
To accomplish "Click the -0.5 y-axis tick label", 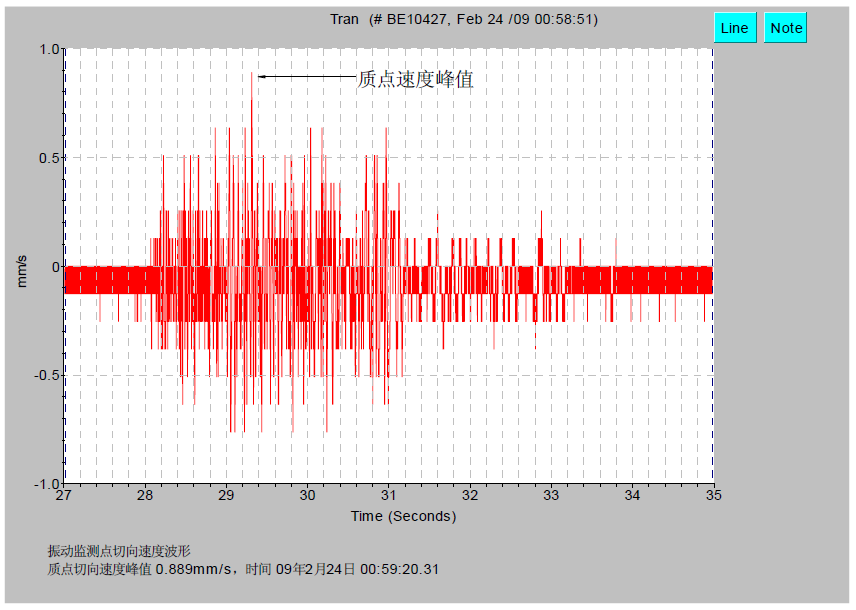I will (x=46, y=375).
